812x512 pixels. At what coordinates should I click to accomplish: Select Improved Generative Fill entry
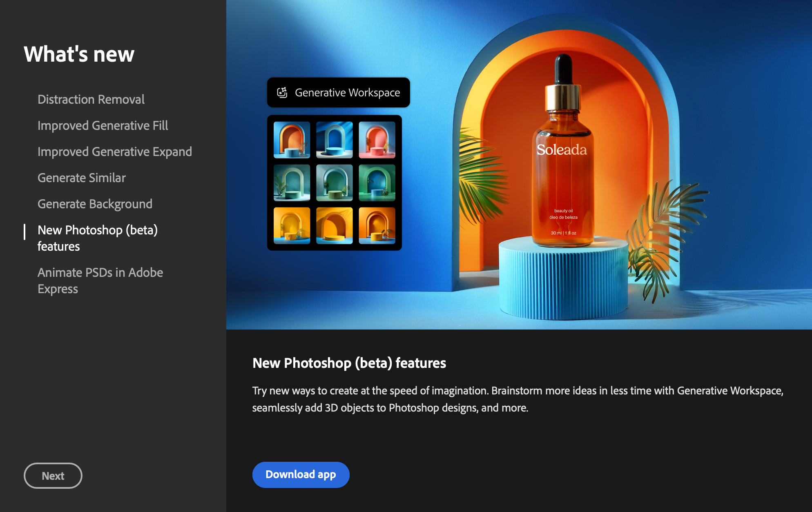tap(103, 125)
